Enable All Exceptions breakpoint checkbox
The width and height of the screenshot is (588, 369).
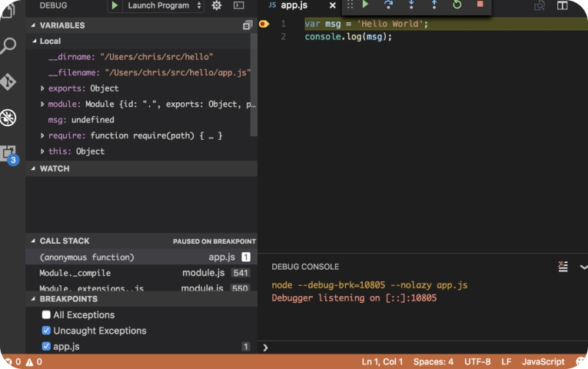point(46,314)
